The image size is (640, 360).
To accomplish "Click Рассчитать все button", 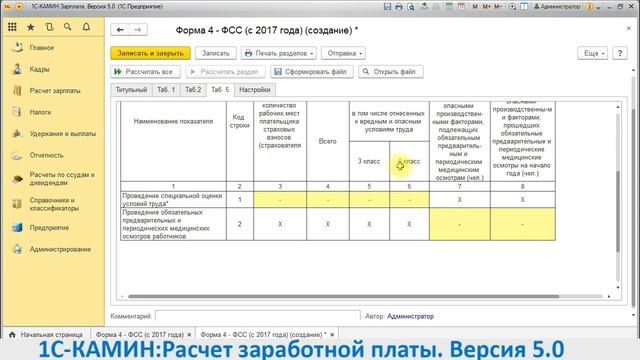I will [x=145, y=71].
